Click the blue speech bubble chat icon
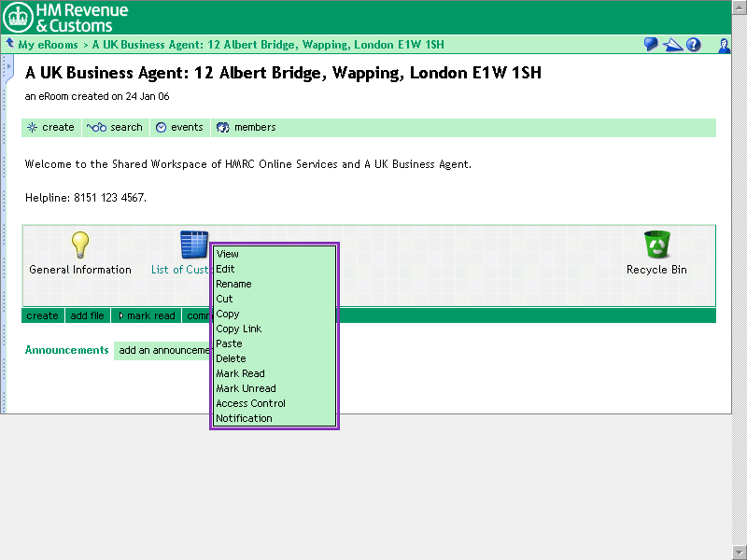The width and height of the screenshot is (747, 560). tap(651, 45)
